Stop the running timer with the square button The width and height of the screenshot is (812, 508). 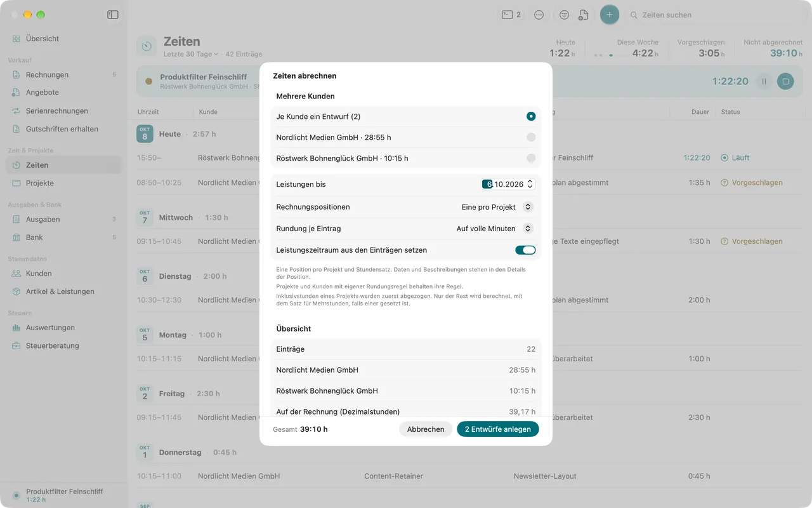785,81
